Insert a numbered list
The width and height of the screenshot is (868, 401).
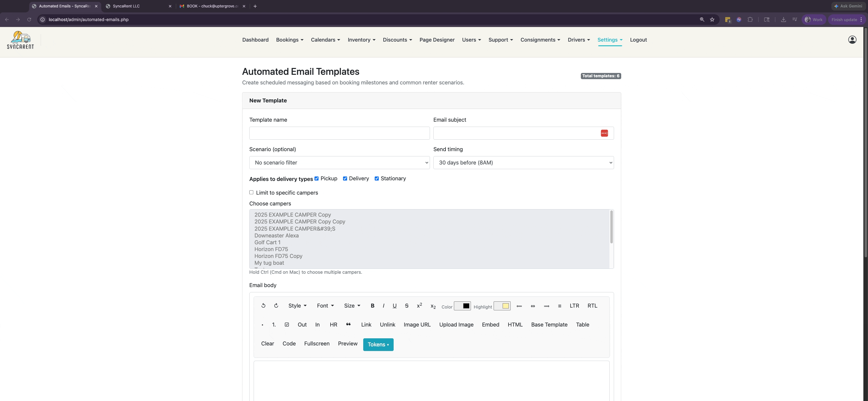(x=274, y=325)
